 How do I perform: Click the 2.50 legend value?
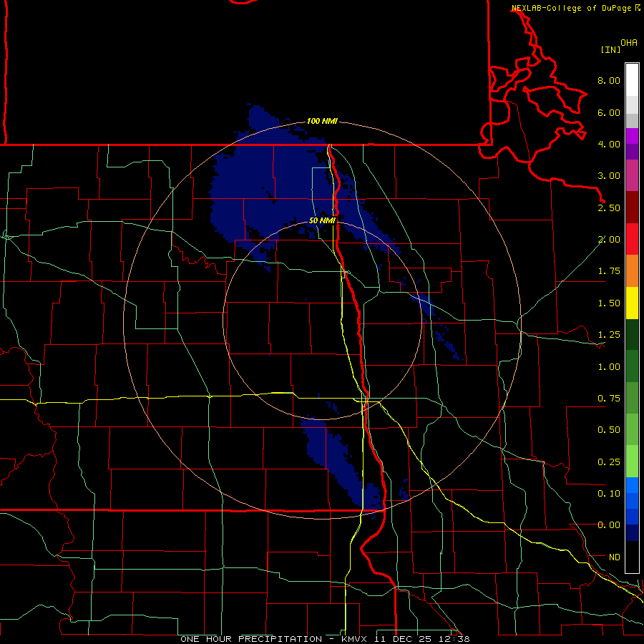(609, 208)
